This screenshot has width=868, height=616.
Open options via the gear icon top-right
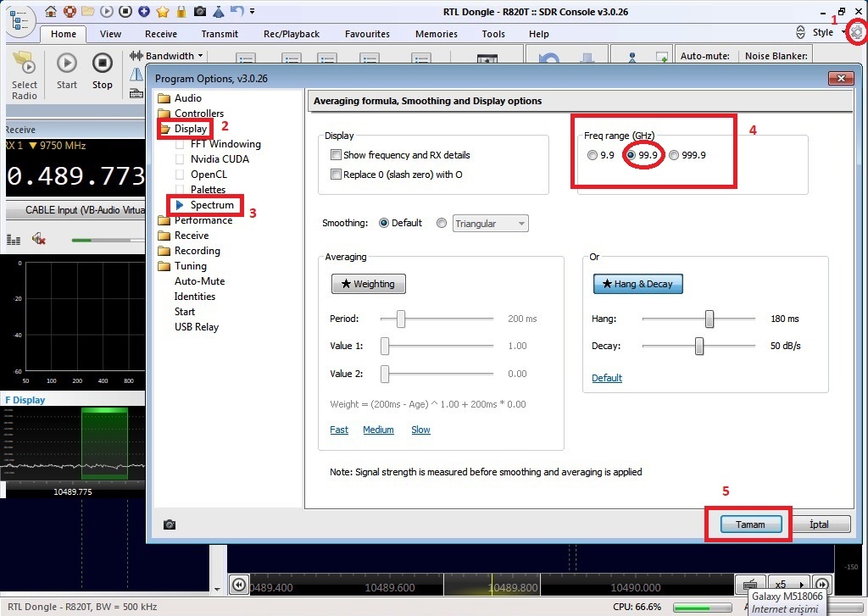[858, 32]
